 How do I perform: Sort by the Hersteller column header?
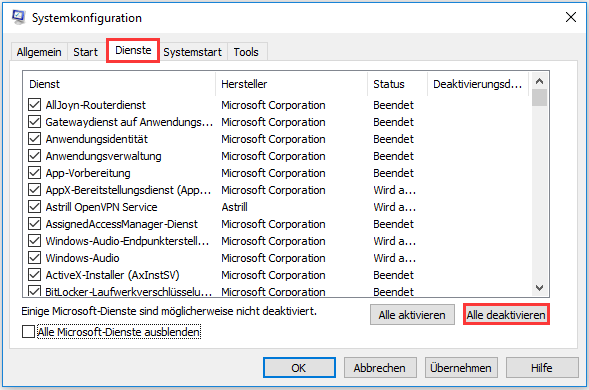(291, 84)
